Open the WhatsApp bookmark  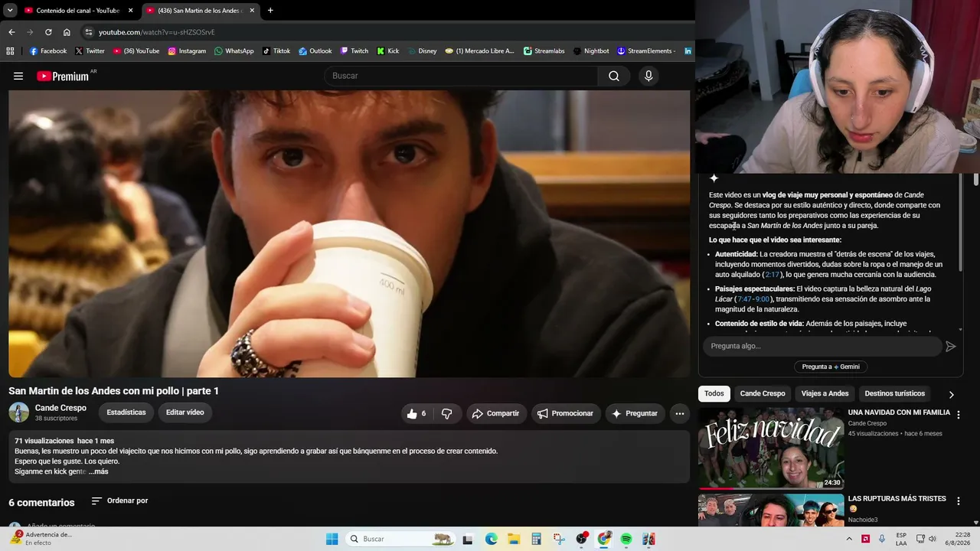234,51
